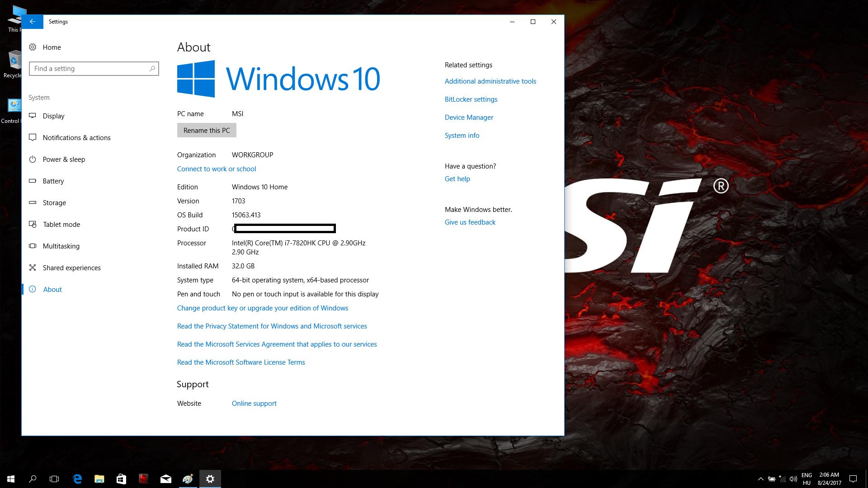Screen dimensions: 868x488
Task: Select the Shared experiences sidebar label
Action: 71,267
